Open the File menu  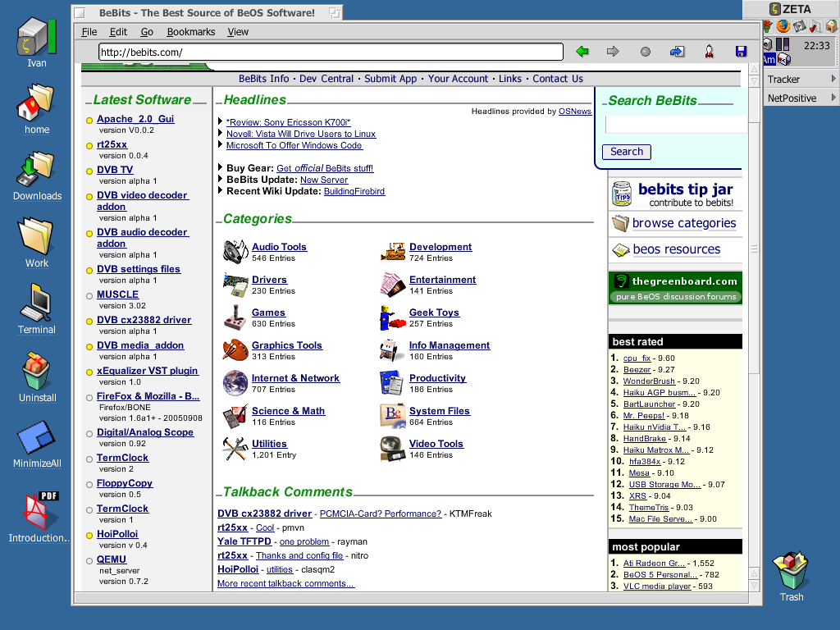[89, 32]
